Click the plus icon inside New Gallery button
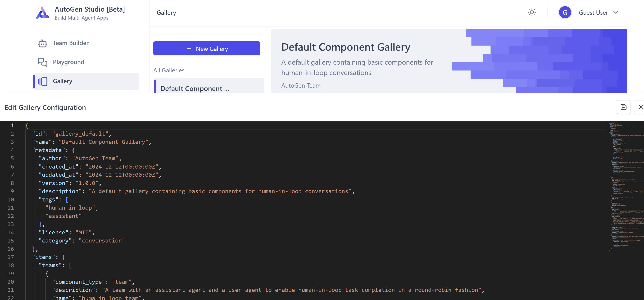Screen dimensions: 644x300 pos(189,48)
